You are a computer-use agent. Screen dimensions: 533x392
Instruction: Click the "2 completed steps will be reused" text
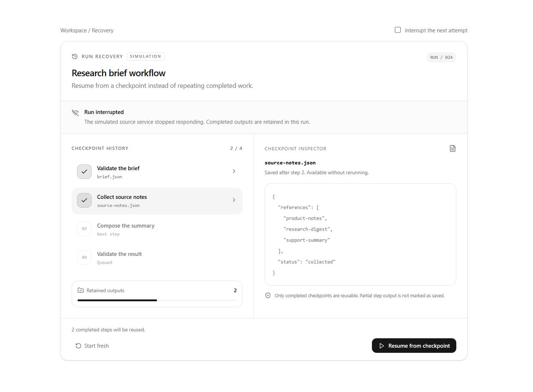point(108,330)
